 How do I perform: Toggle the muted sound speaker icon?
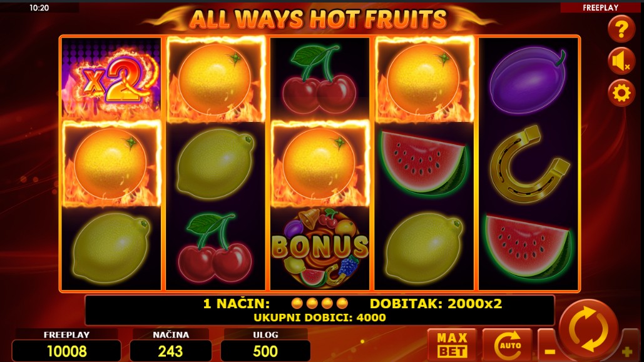click(621, 61)
